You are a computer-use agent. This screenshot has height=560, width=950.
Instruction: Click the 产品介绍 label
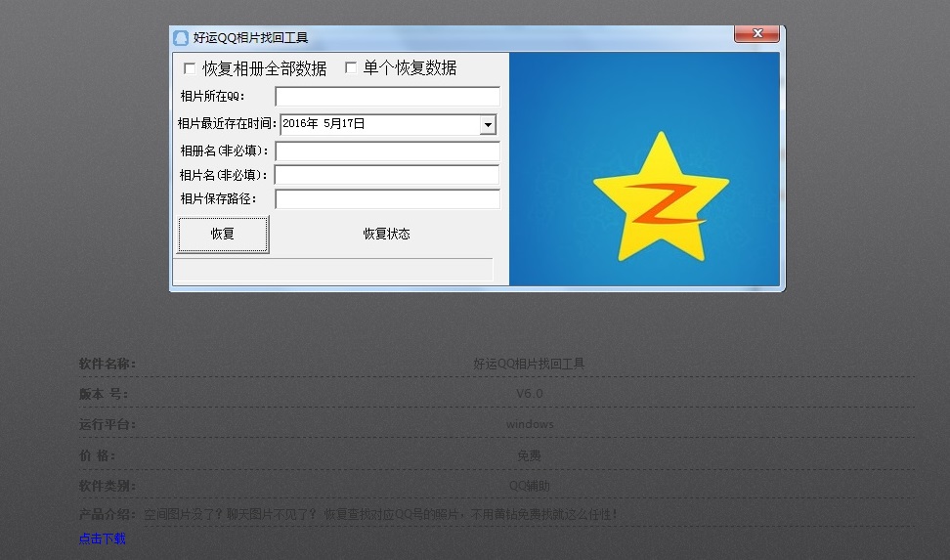pyautogui.click(x=108, y=514)
